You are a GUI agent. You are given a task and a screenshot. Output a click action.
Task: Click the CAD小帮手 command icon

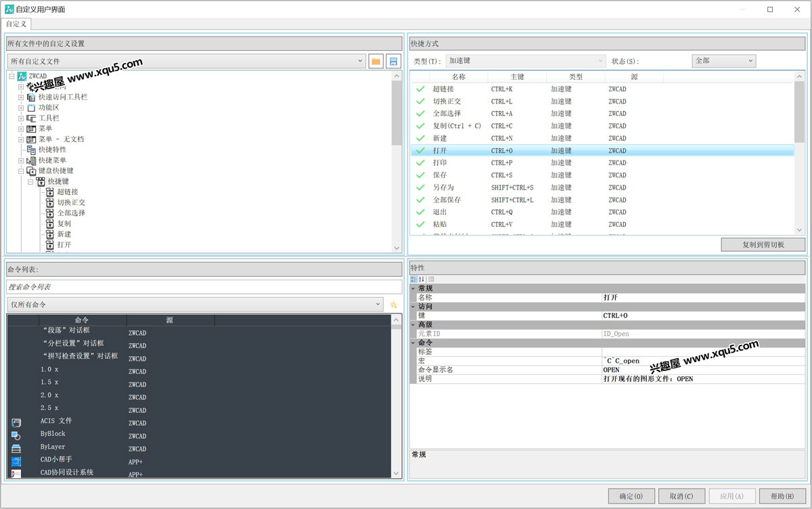16,461
